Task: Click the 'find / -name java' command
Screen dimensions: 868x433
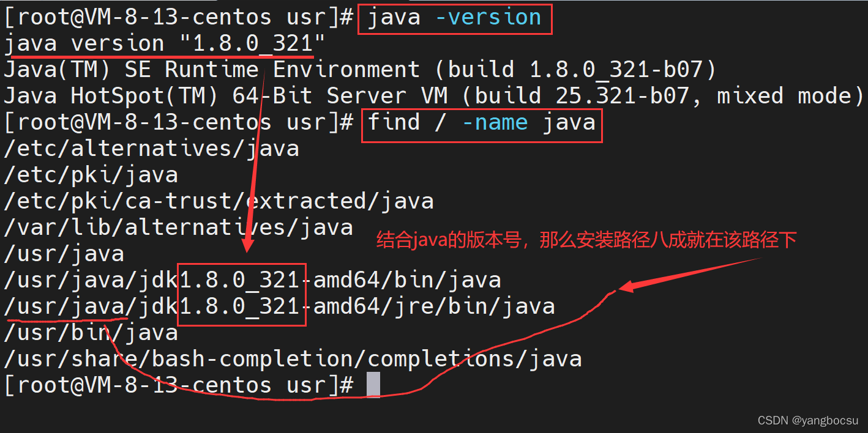Action: tap(482, 123)
